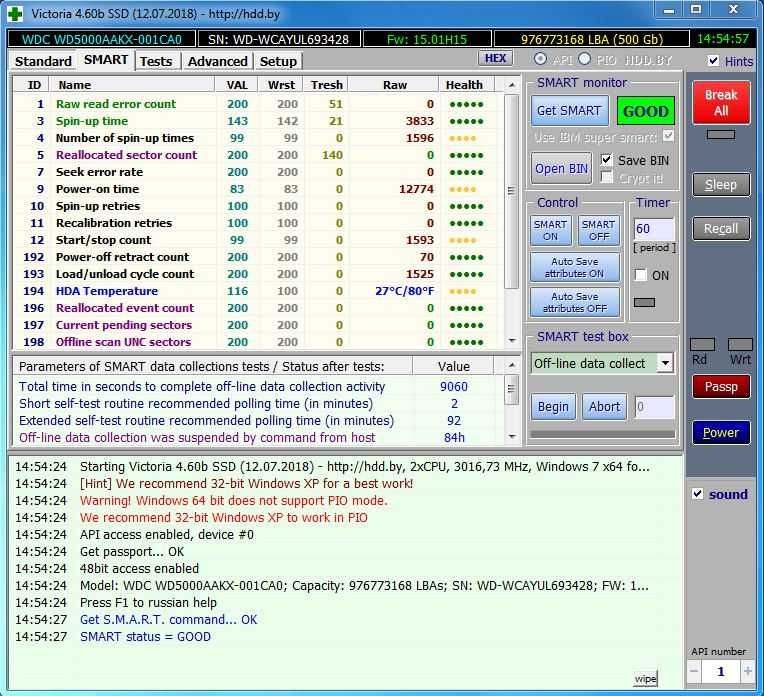The image size is (764, 696).
Task: Click the red Break All button
Action: [721, 102]
